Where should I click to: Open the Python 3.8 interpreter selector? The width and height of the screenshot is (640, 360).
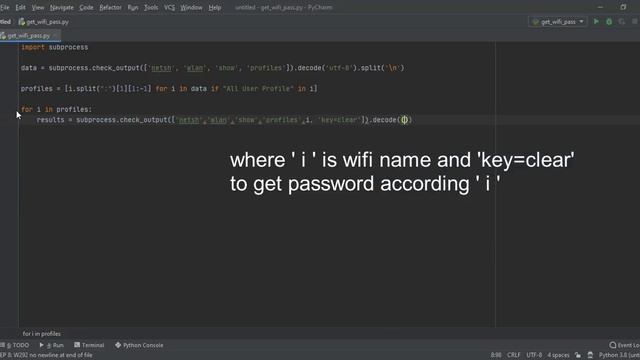[619, 355]
